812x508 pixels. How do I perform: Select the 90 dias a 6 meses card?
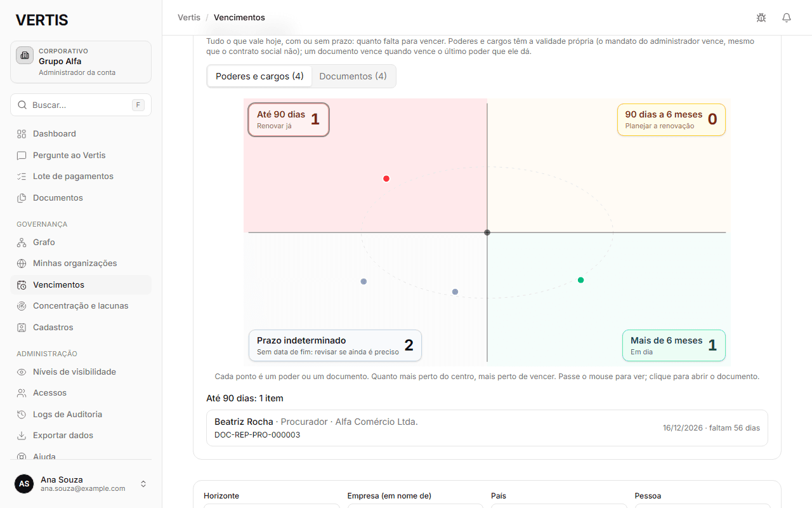point(671,119)
